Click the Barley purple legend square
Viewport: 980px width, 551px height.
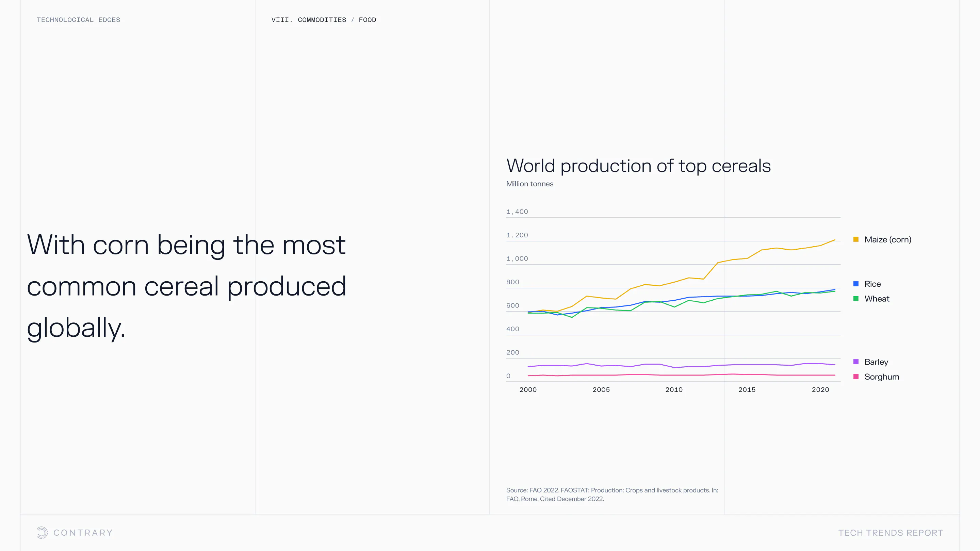pos(855,362)
